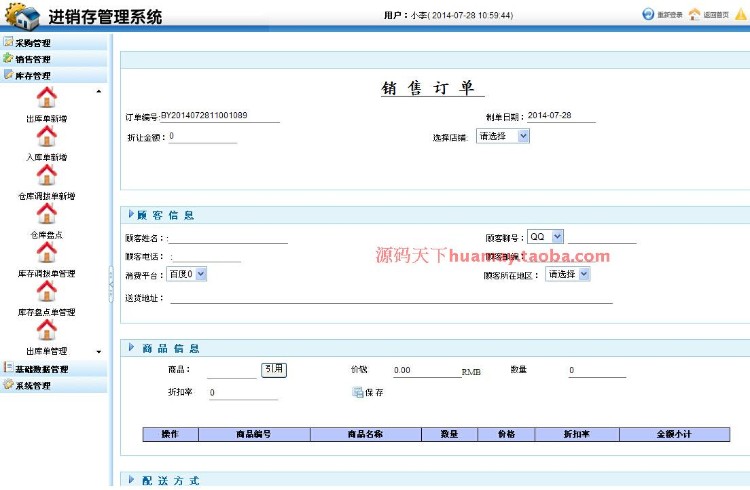750x490 pixels.
Task: Click the 采购管理 menu icon
Action: (x=8, y=42)
